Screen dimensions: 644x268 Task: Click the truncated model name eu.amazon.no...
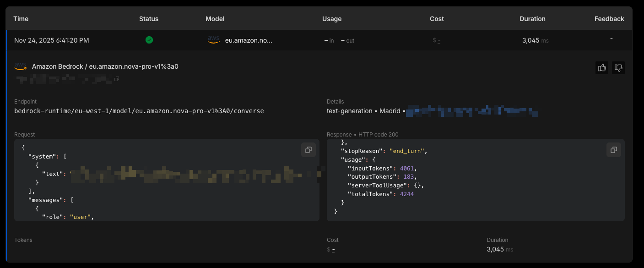(x=249, y=40)
